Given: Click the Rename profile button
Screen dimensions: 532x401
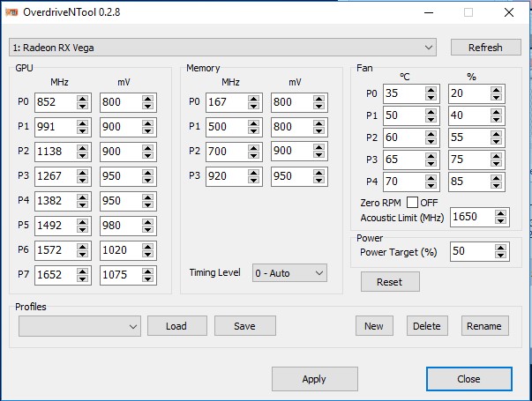Looking at the screenshot, I should coord(484,326).
